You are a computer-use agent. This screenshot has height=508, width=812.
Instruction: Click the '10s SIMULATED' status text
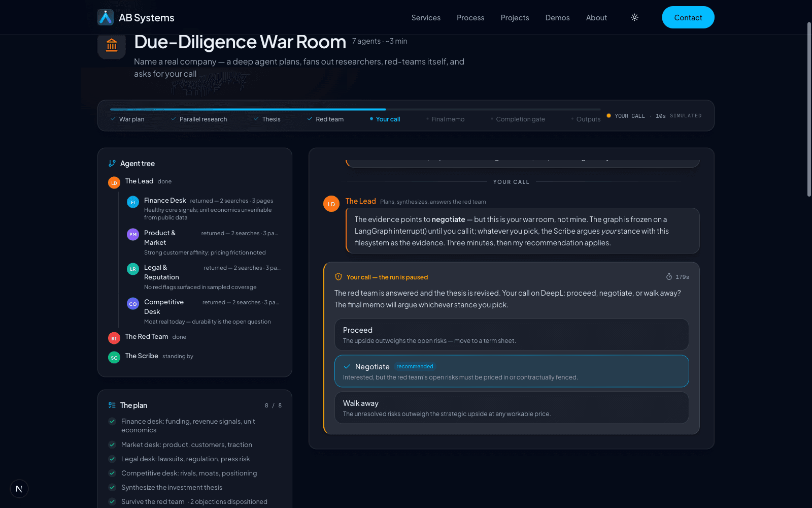pyautogui.click(x=679, y=116)
